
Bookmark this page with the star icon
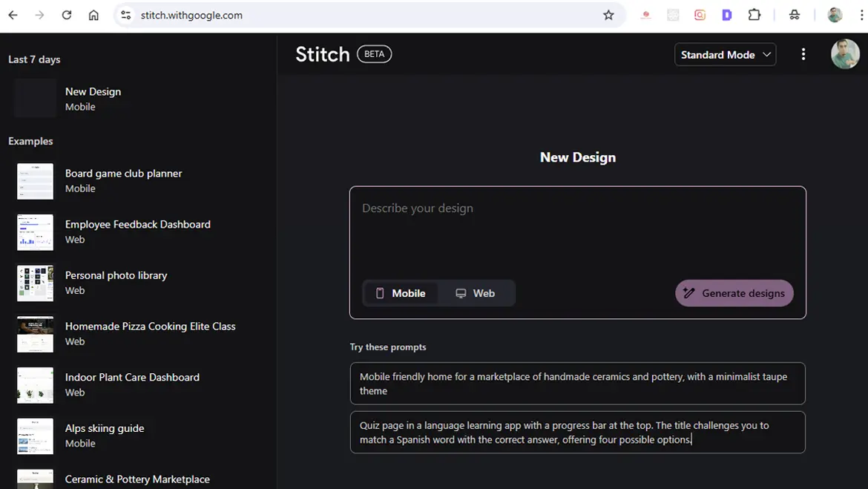[x=608, y=15]
